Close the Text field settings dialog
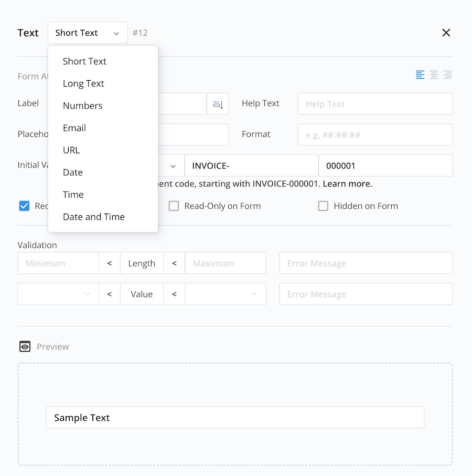This screenshot has width=472, height=476. click(x=446, y=33)
